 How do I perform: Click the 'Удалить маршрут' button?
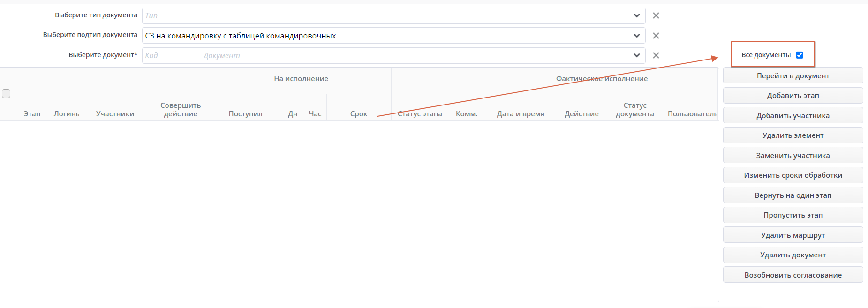point(793,235)
